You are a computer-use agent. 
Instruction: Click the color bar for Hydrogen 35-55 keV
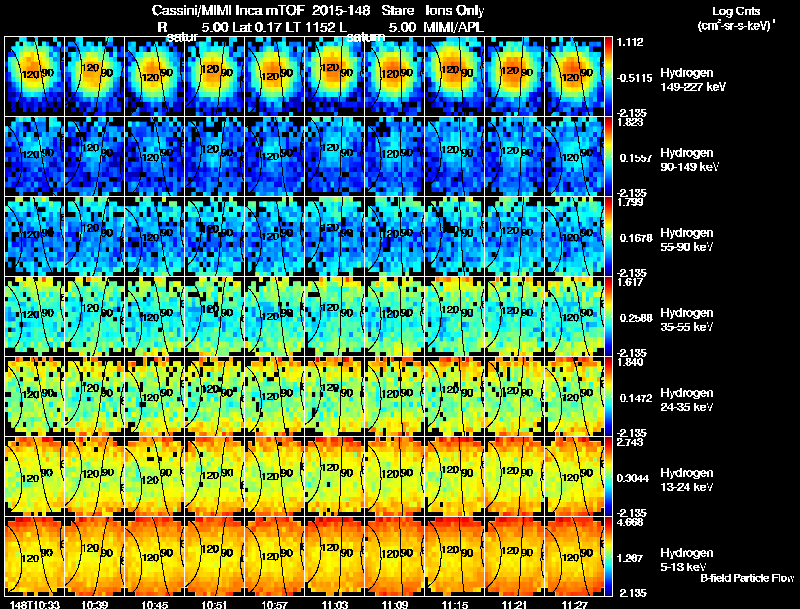(x=608, y=316)
